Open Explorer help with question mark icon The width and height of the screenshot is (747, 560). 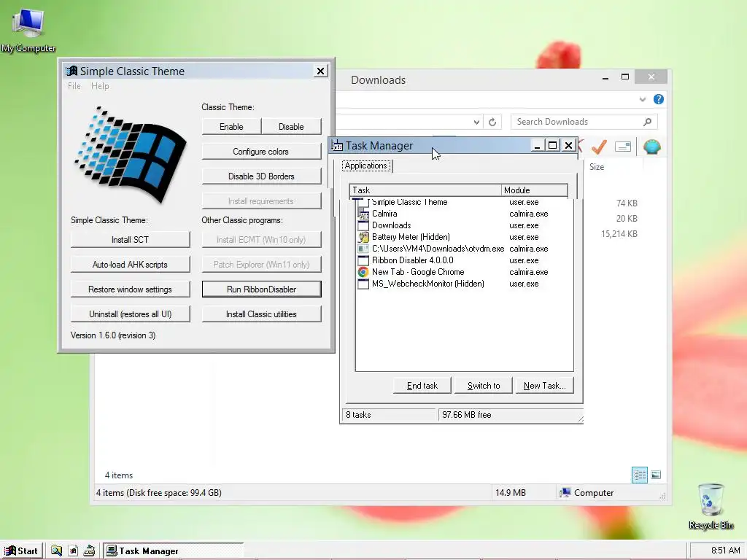point(659,99)
